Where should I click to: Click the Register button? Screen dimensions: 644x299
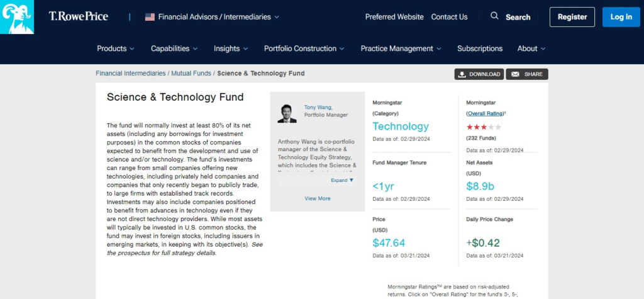click(572, 17)
